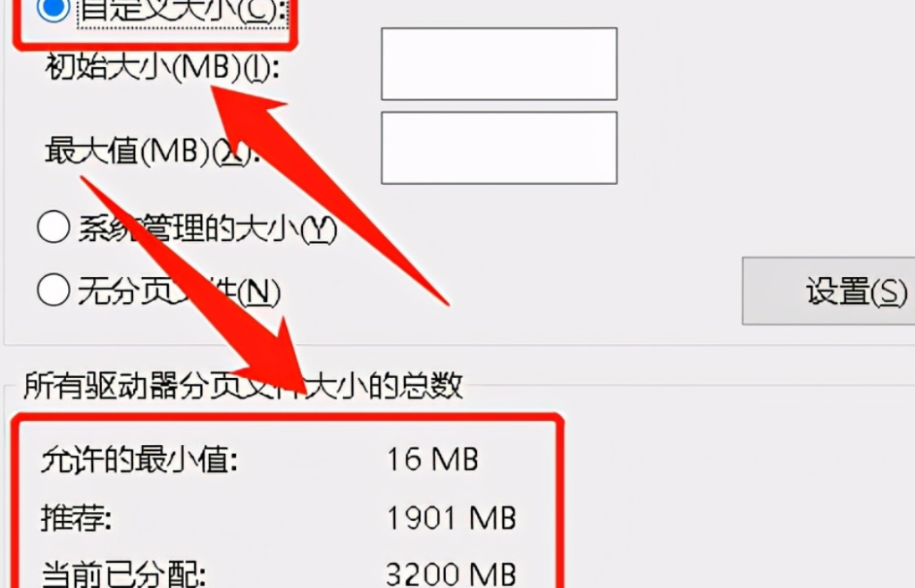
Task: Click the 推荐 label
Action: [77, 518]
